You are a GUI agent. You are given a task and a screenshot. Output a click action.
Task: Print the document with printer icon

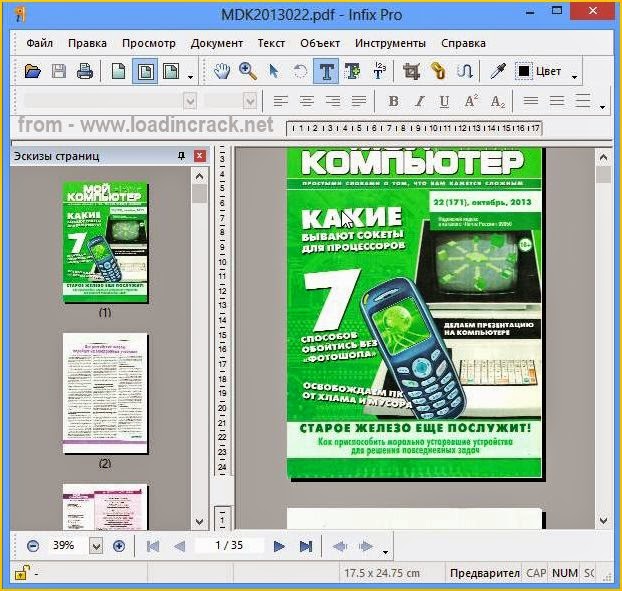point(84,71)
